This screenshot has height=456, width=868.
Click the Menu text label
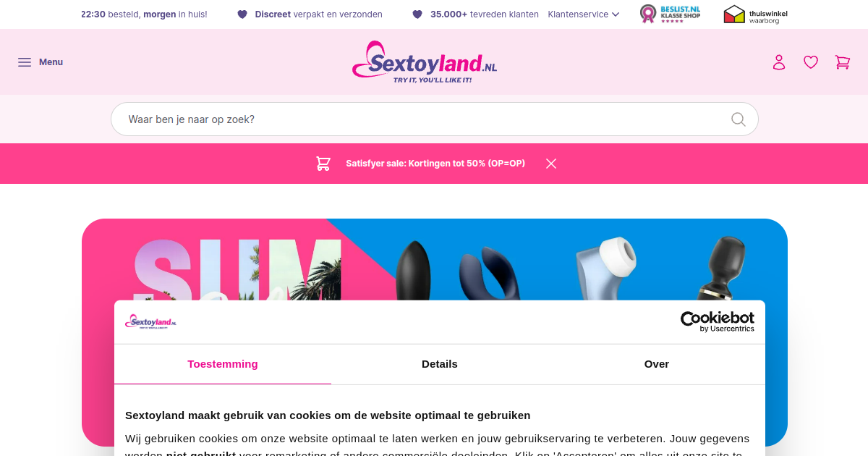[x=51, y=62]
